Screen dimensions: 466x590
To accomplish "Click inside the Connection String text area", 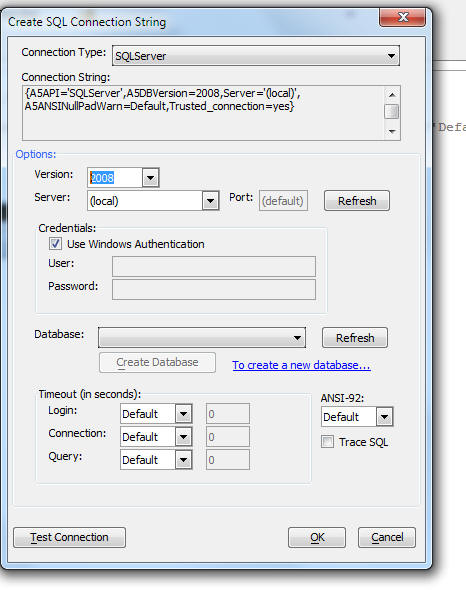I will pyautogui.click(x=203, y=113).
